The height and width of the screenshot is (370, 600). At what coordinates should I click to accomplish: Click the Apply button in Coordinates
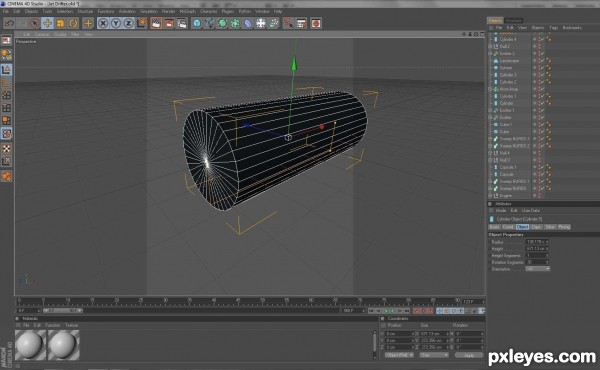point(469,355)
